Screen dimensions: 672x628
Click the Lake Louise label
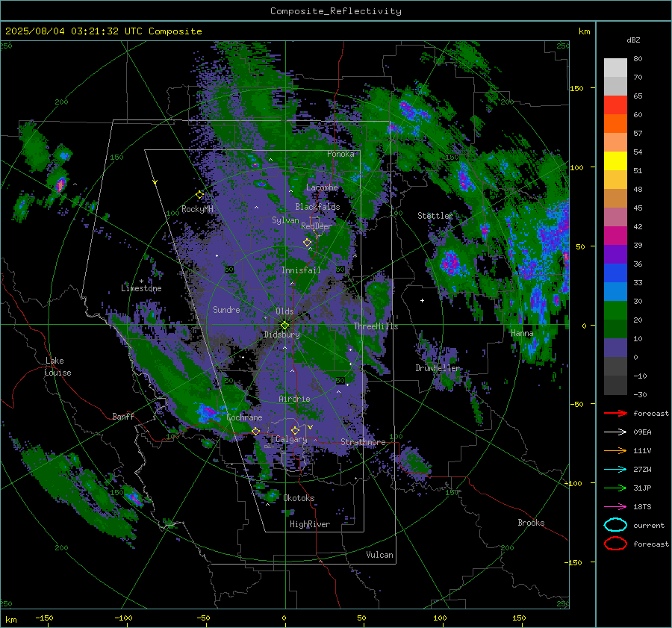click(x=57, y=367)
